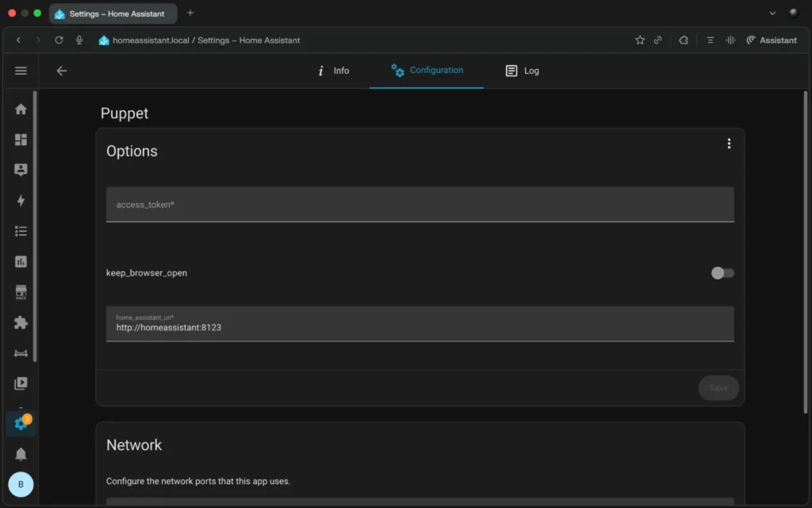Screen dimensions: 812x508
Task: Open the HACS store icon in sidebar
Action: (21, 292)
